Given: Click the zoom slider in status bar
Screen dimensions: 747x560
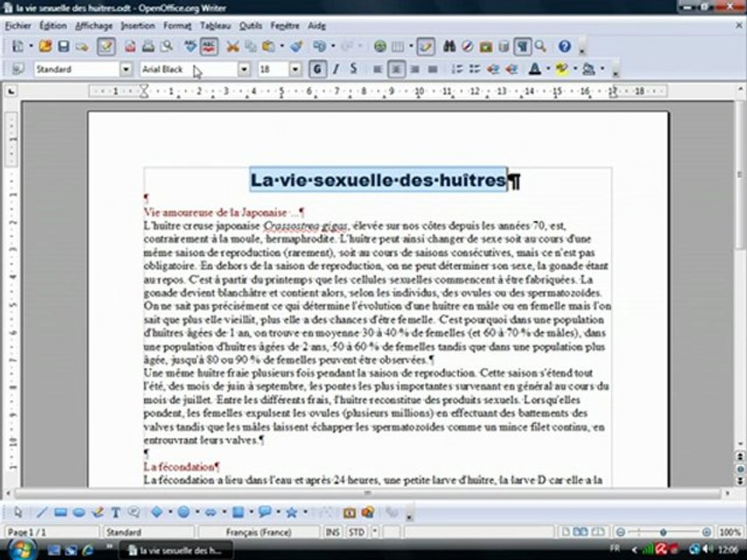Looking at the screenshot, I should (x=663, y=532).
